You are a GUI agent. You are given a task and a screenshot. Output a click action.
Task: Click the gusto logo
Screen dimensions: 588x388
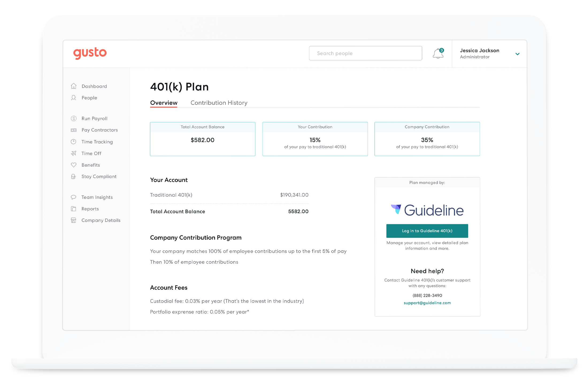click(x=90, y=53)
